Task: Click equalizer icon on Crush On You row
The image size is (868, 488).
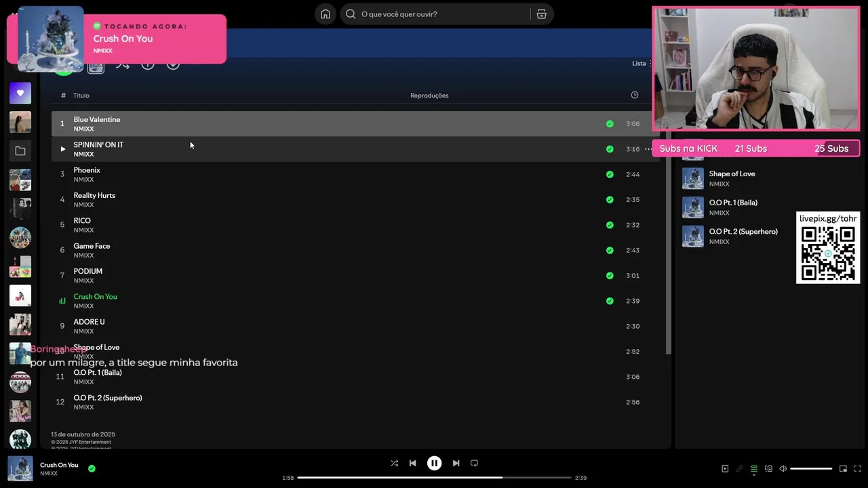Action: [62, 301]
